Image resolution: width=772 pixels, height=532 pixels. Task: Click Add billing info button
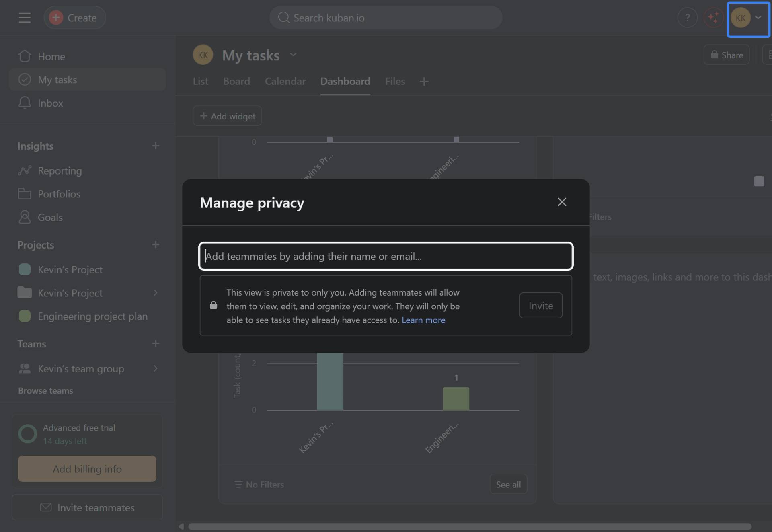(x=87, y=469)
